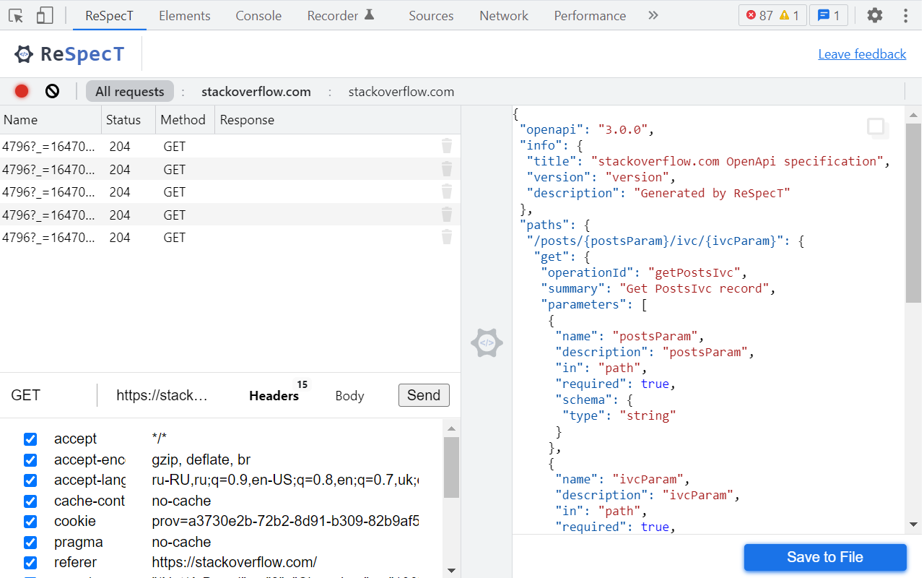Go to the Network tab
The height and width of the screenshot is (578, 924).
pyautogui.click(x=504, y=15)
